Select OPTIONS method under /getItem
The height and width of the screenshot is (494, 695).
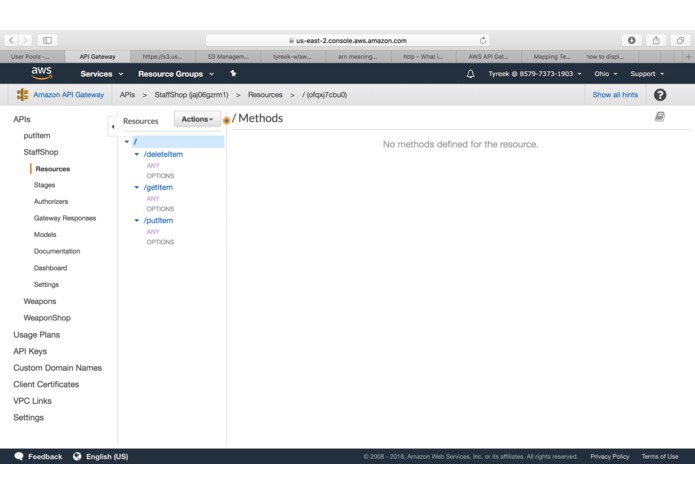pos(160,209)
